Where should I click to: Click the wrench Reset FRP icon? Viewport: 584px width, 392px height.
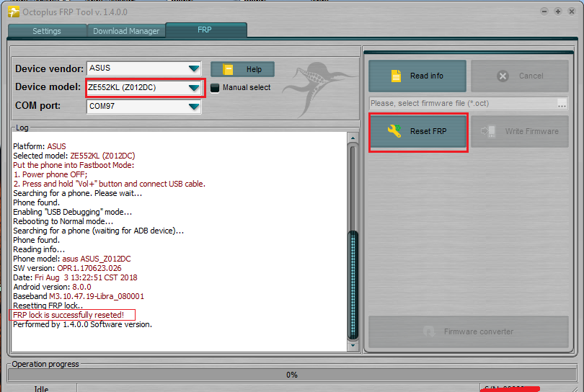click(x=394, y=131)
